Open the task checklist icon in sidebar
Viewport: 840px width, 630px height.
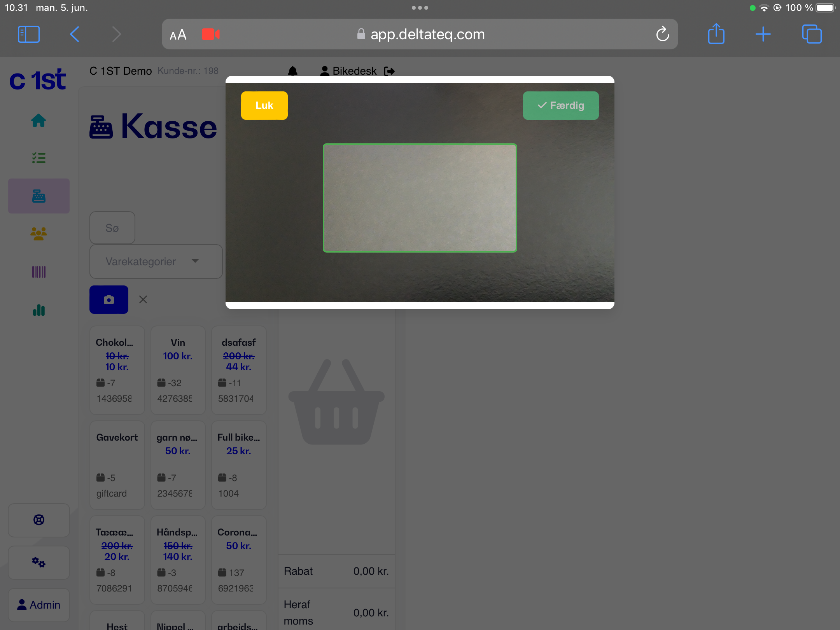[x=38, y=157]
